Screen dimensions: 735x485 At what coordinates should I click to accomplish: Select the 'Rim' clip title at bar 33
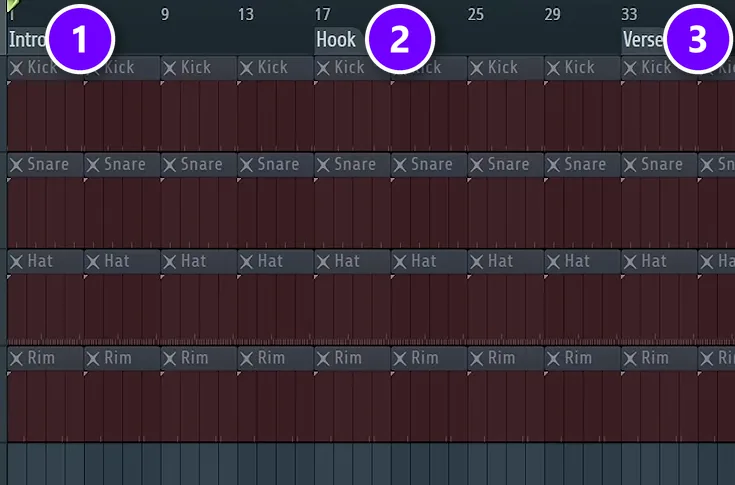click(655, 358)
